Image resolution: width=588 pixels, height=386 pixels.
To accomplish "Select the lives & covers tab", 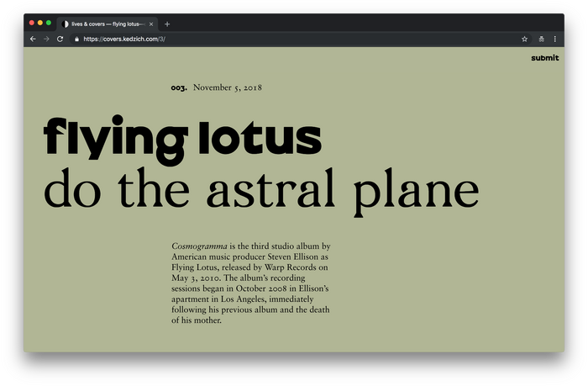I will (x=108, y=24).
